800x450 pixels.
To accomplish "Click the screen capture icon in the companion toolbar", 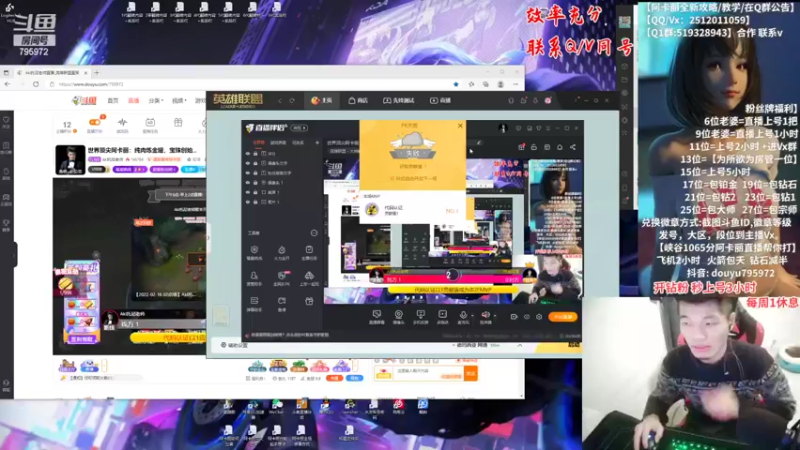I will click(377, 315).
